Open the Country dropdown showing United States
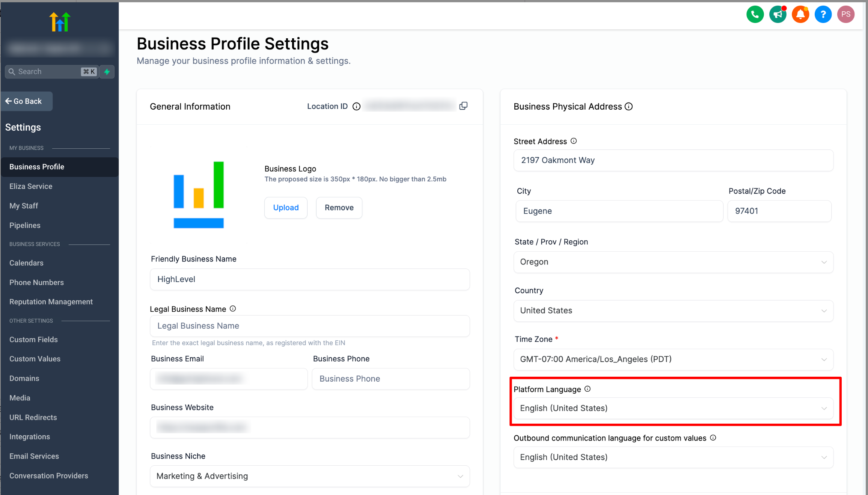 point(673,311)
